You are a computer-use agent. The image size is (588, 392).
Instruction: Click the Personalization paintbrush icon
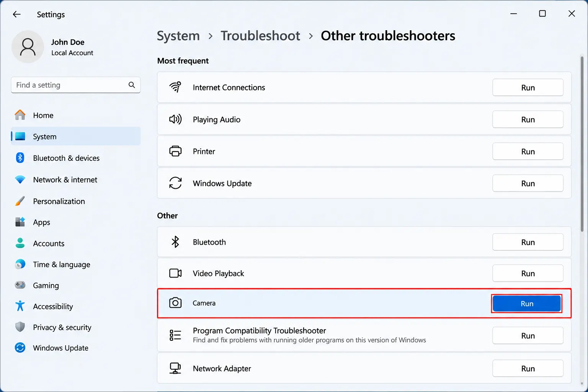pyautogui.click(x=20, y=201)
